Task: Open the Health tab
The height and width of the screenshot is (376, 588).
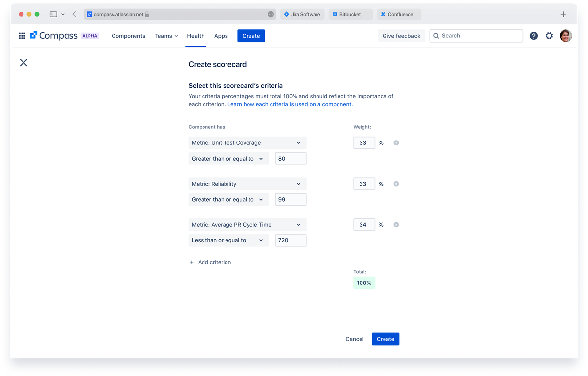Action: 195,35
